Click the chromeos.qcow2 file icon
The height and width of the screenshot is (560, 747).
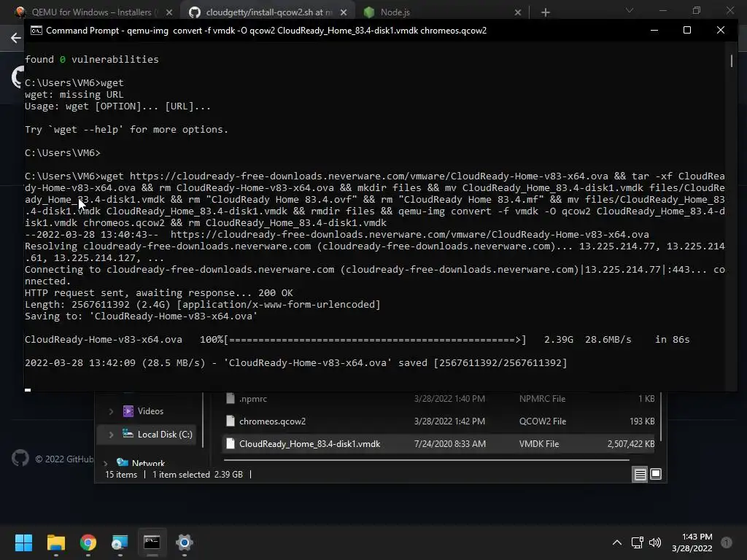tap(230, 421)
